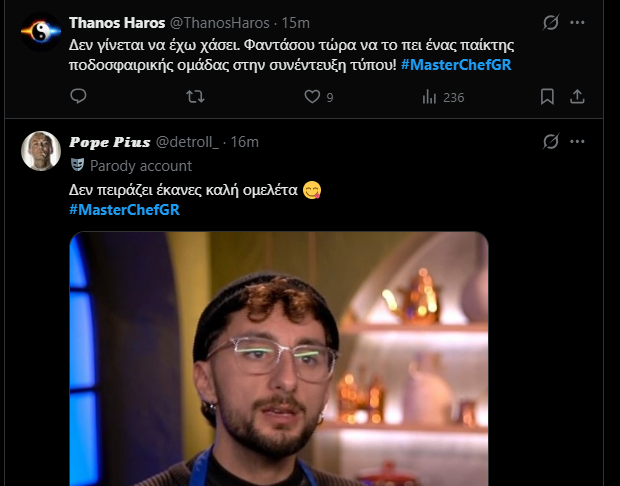Open tweet via the 16m timestamp
Viewport: 620px width, 486px height.
tap(244, 141)
